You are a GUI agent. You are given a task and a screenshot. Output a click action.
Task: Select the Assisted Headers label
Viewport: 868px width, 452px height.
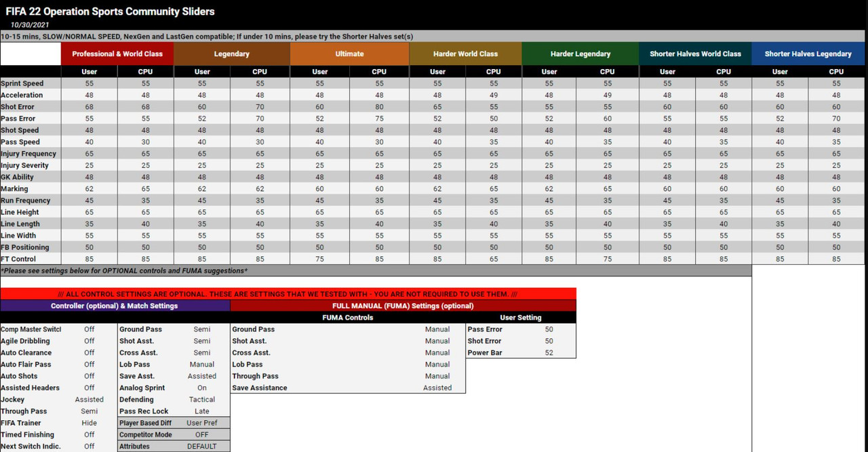click(31, 388)
